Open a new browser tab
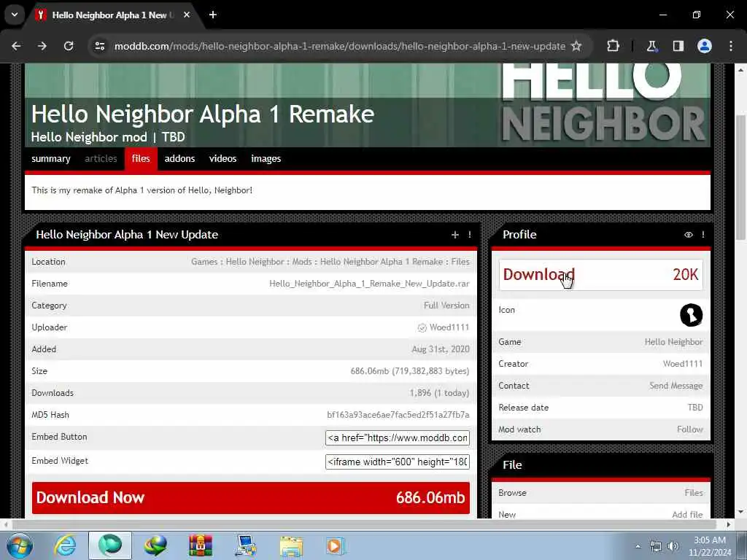Viewport: 747px width, 560px height. pos(213,15)
